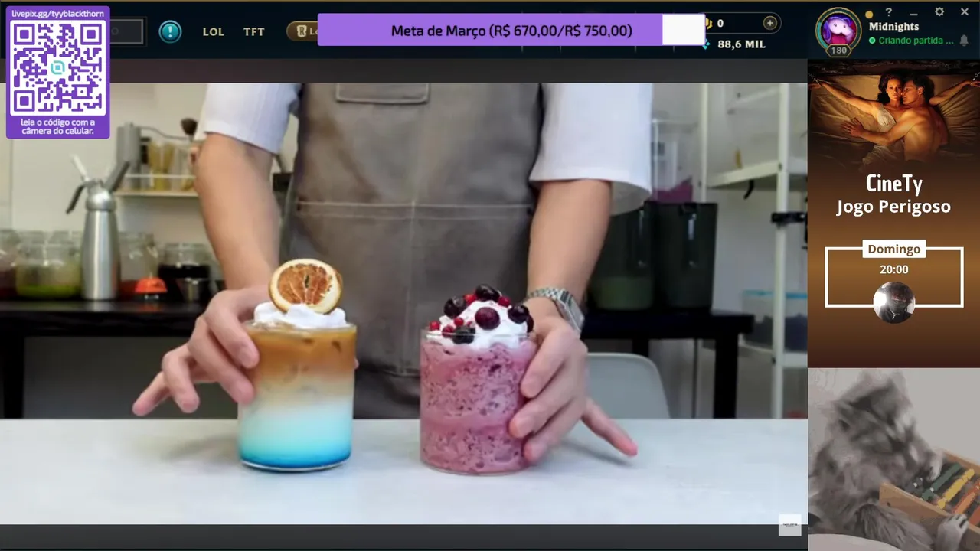This screenshot has height=551, width=980.
Task: Close the League client window
Action: click(x=964, y=12)
